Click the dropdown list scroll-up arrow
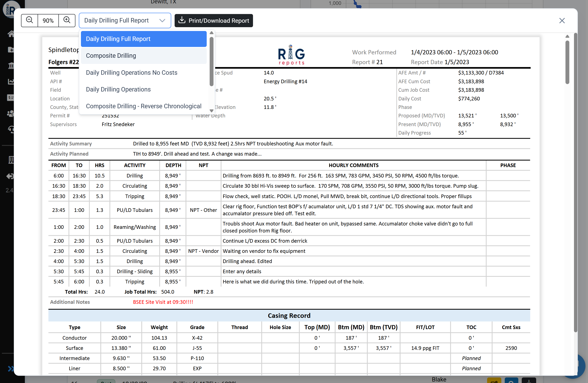588x383 pixels. click(212, 33)
